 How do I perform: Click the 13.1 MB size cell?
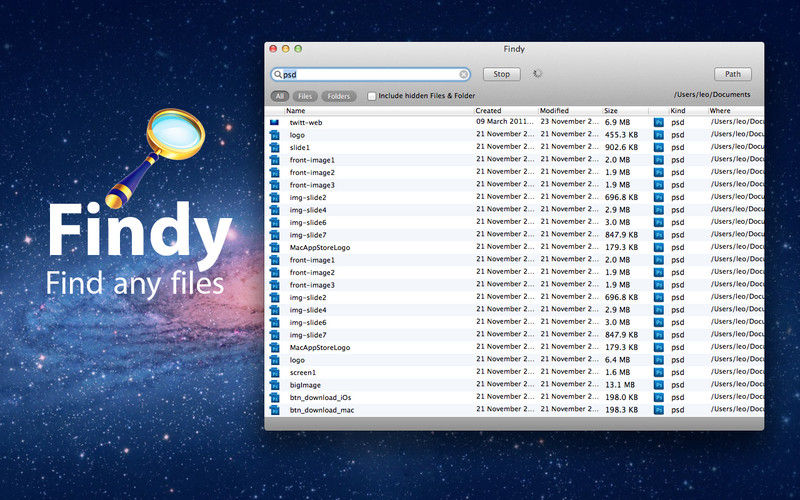tap(620, 385)
